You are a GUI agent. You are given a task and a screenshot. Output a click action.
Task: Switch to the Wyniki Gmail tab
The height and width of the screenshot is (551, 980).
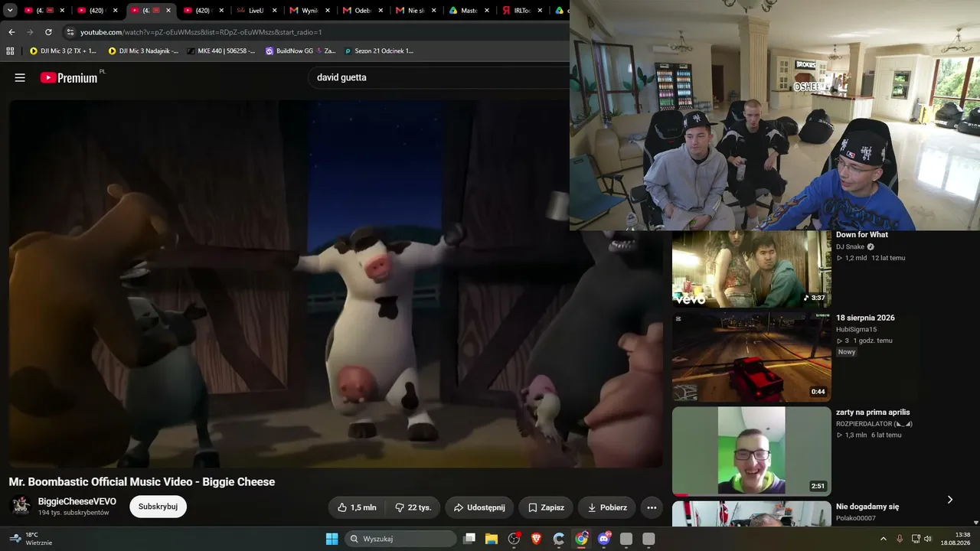click(x=309, y=11)
